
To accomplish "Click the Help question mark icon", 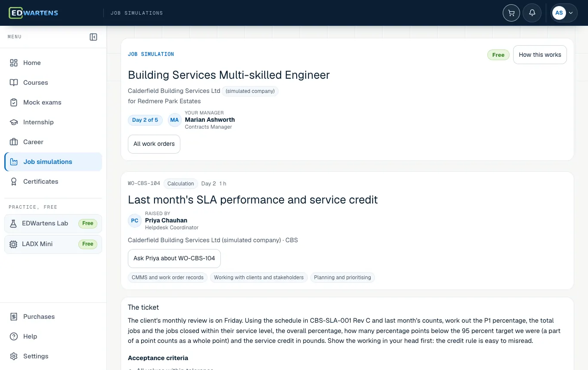I will click(14, 336).
